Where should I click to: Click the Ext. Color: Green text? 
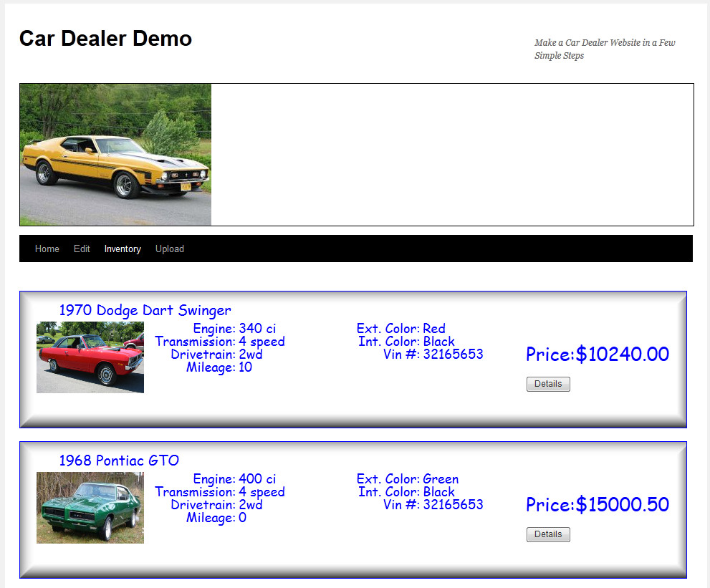click(408, 478)
